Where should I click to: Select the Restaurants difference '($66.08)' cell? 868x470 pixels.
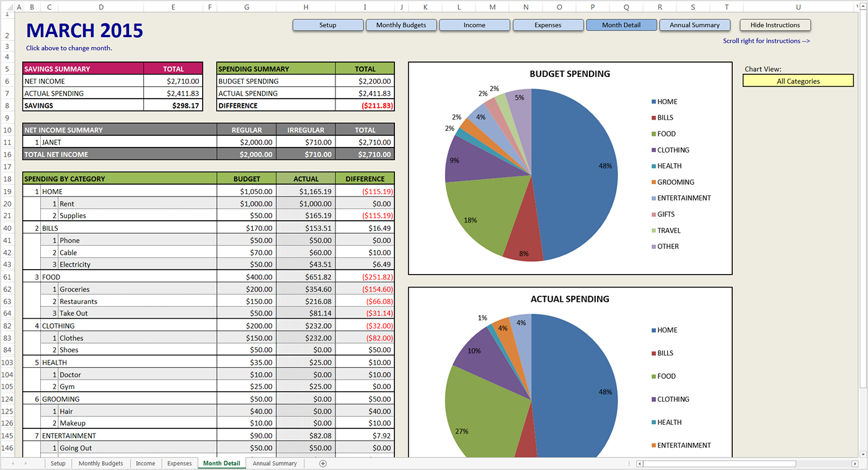(365, 301)
